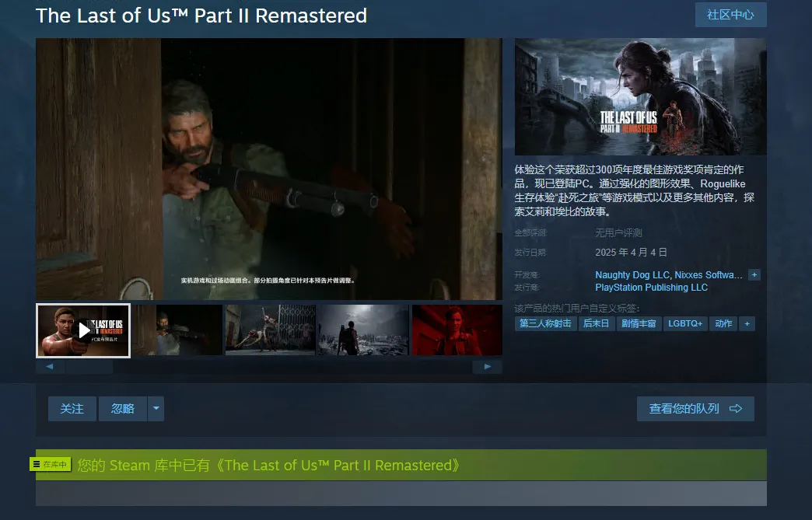812x520 pixels.
Task: Select Joel with shotgun screenshot thumbnail
Action: (x=177, y=330)
